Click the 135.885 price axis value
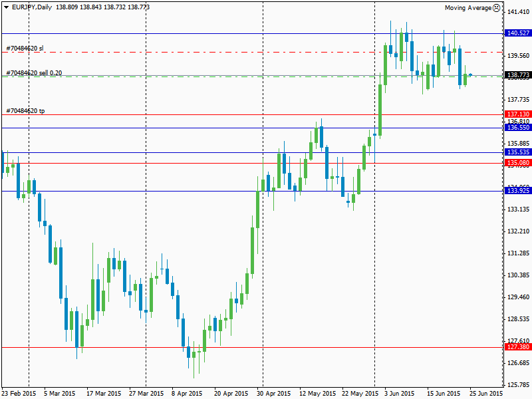The height and width of the screenshot is (399, 532). (518, 144)
